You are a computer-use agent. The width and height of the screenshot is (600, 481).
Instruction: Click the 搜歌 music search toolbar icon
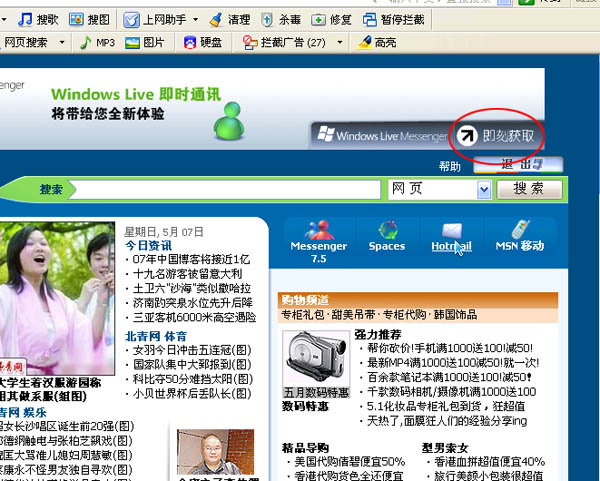(25, 19)
